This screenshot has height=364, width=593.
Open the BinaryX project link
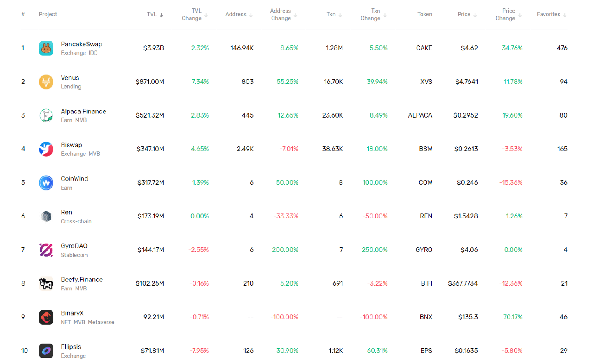[72, 313]
